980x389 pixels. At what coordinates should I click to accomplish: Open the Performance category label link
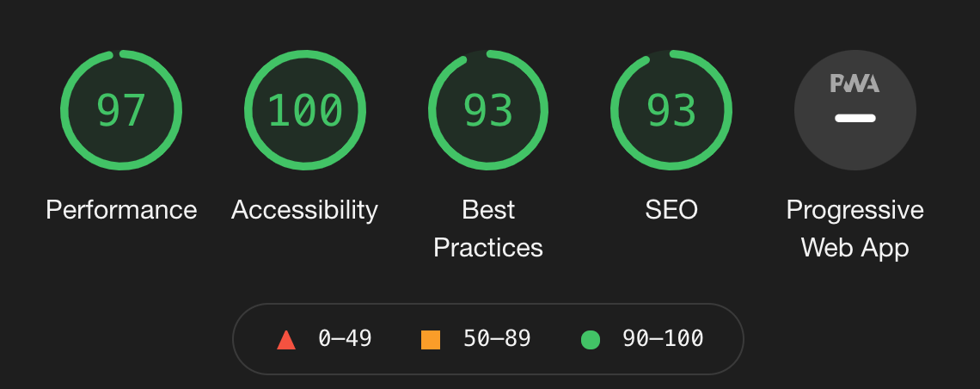pyautogui.click(x=121, y=209)
